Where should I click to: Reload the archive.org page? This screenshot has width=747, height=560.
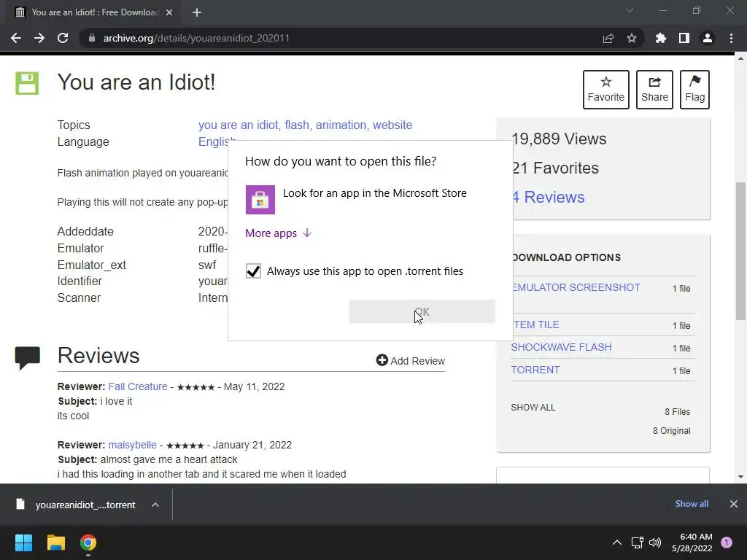pyautogui.click(x=63, y=38)
